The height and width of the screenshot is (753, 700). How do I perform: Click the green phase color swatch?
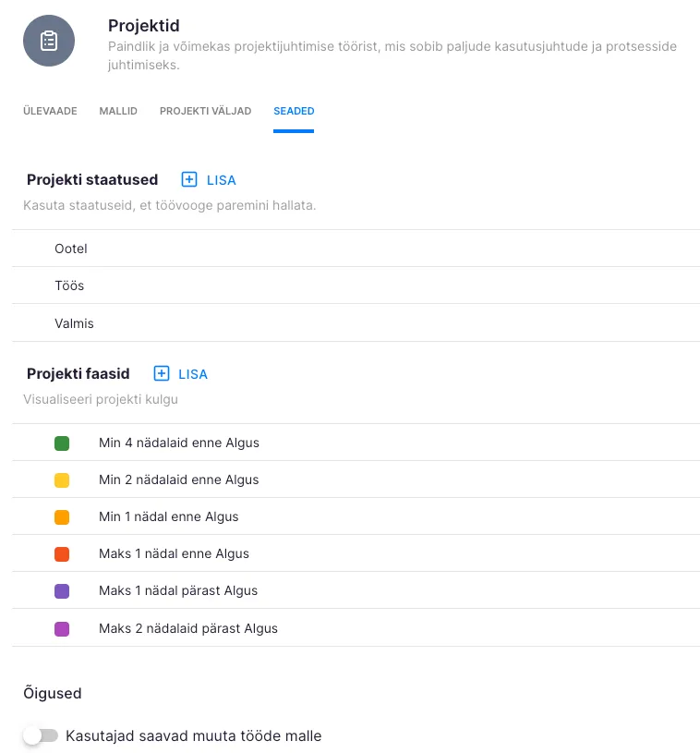(x=62, y=443)
